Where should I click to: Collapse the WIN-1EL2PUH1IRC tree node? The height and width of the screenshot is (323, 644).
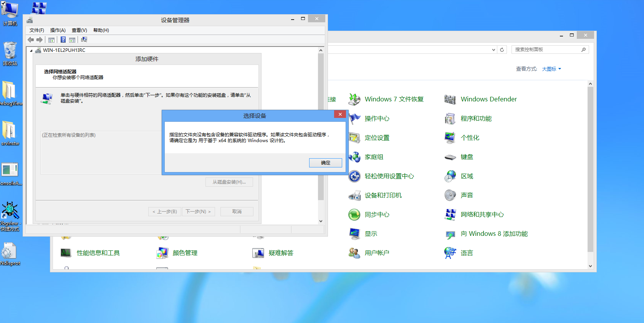31,50
